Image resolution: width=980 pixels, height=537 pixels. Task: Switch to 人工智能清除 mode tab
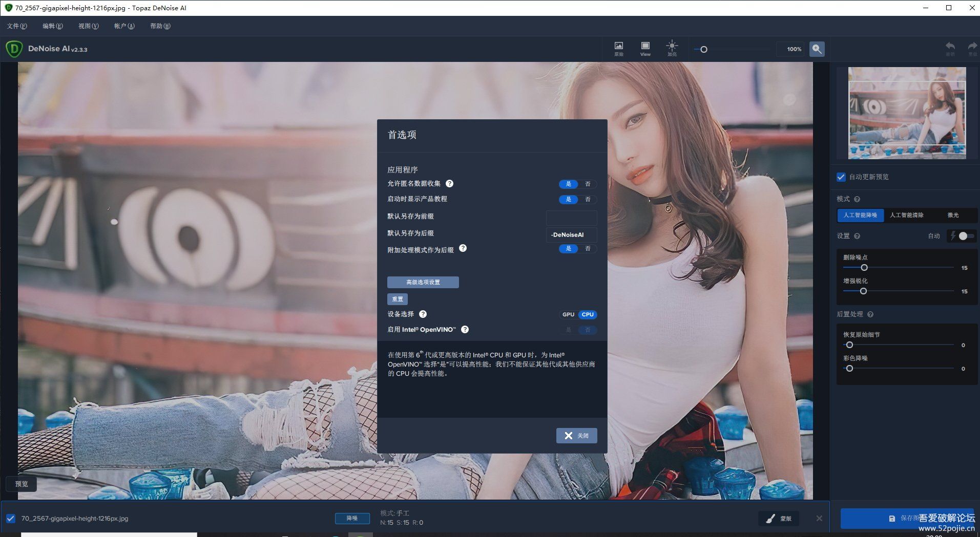[907, 216]
